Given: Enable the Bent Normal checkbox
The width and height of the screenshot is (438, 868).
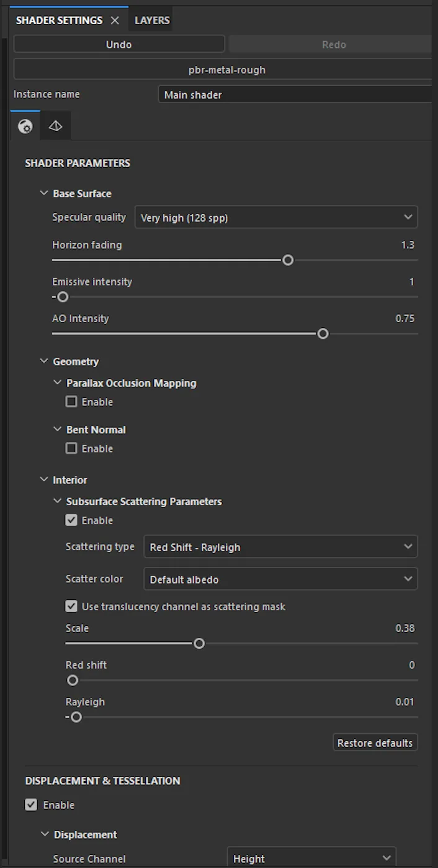Looking at the screenshot, I should click(x=71, y=448).
